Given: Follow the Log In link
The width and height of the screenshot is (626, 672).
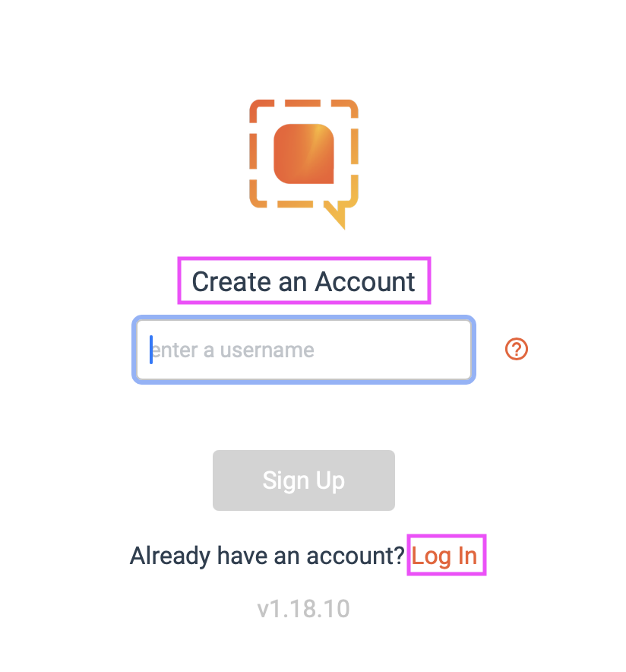Looking at the screenshot, I should coord(445,556).
